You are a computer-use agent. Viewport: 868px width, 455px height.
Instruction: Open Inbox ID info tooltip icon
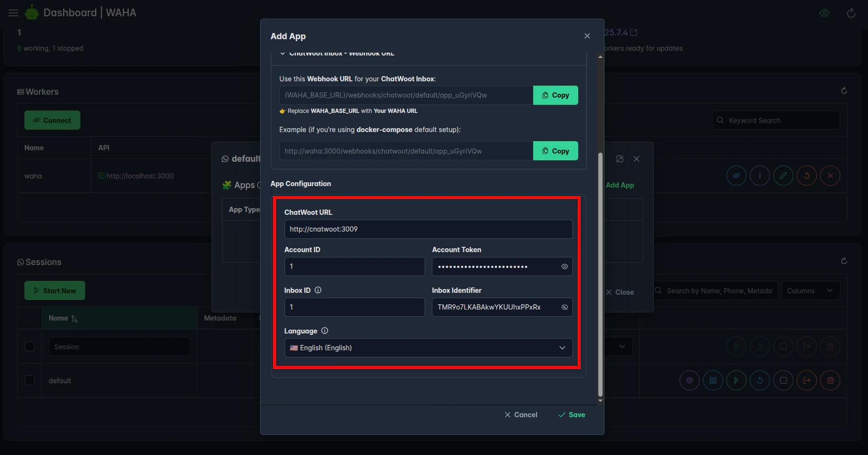[318, 290]
